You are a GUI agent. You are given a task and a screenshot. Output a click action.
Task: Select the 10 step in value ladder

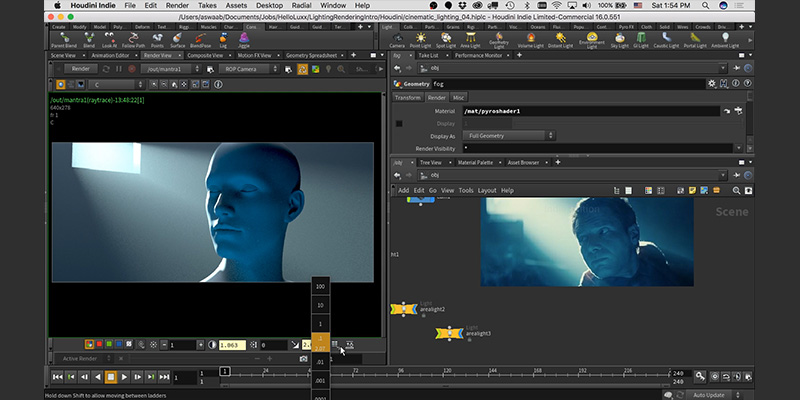click(x=320, y=305)
